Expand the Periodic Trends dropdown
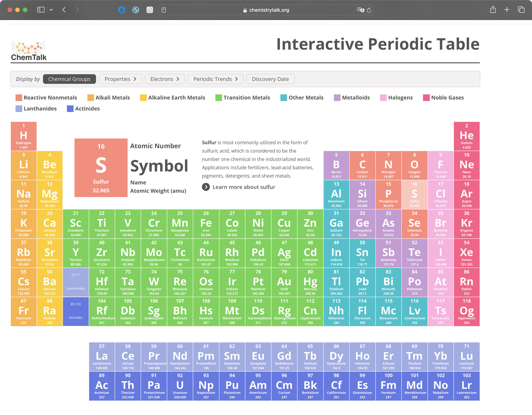The image size is (532, 415). click(x=216, y=79)
